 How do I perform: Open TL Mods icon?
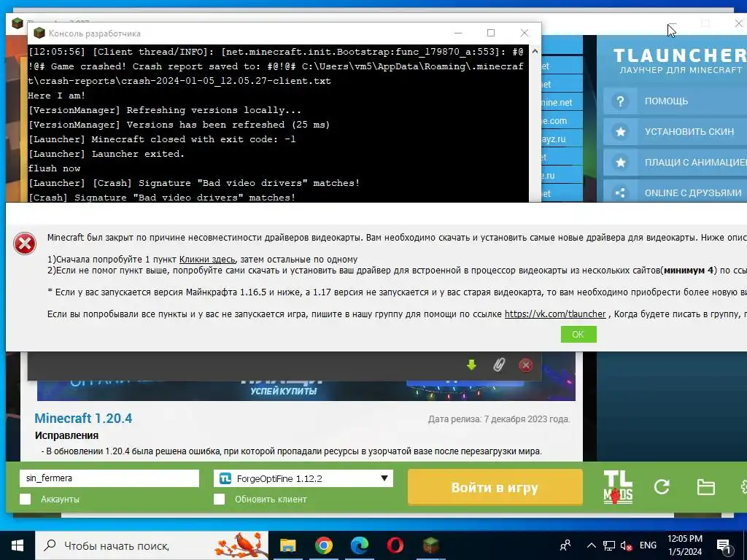(618, 487)
